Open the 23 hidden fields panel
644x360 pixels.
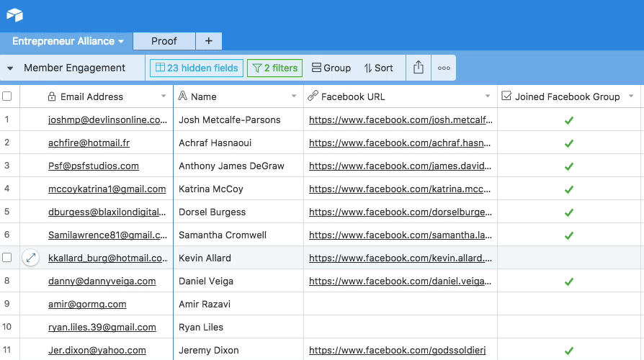click(194, 68)
